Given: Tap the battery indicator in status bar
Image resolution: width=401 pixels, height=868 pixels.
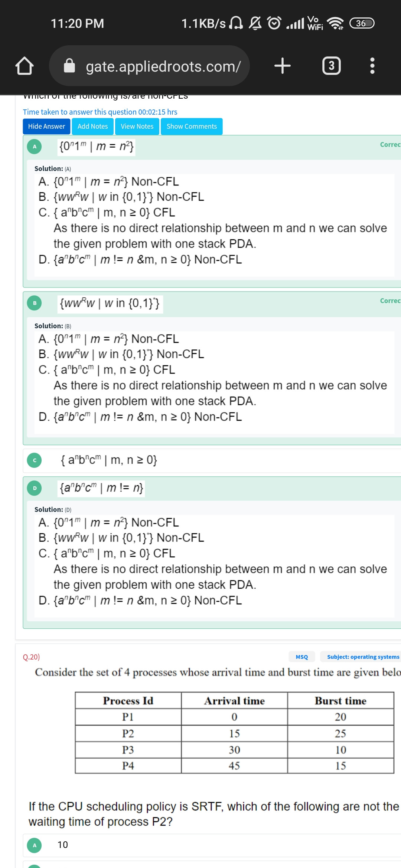Looking at the screenshot, I should [362, 23].
